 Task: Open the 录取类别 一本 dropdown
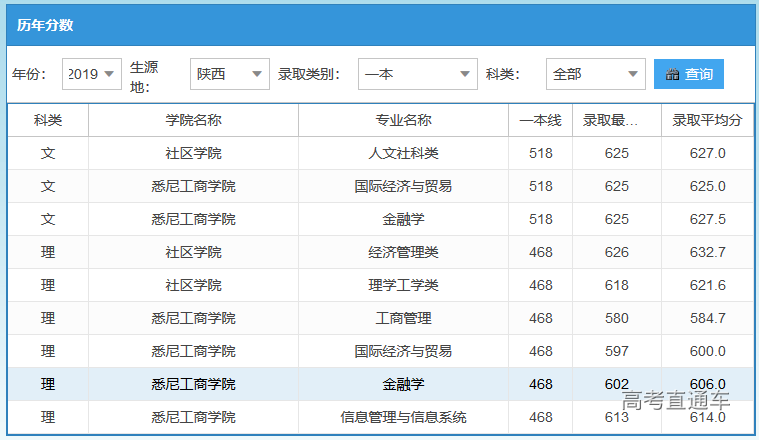pyautogui.click(x=417, y=74)
